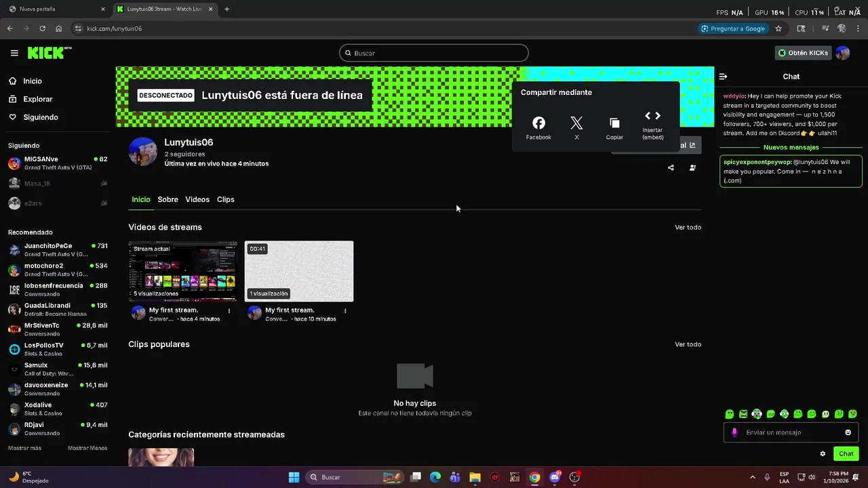This screenshot has height=488, width=868.
Task: Click the user-follow icon beside share icon
Action: coord(692,167)
